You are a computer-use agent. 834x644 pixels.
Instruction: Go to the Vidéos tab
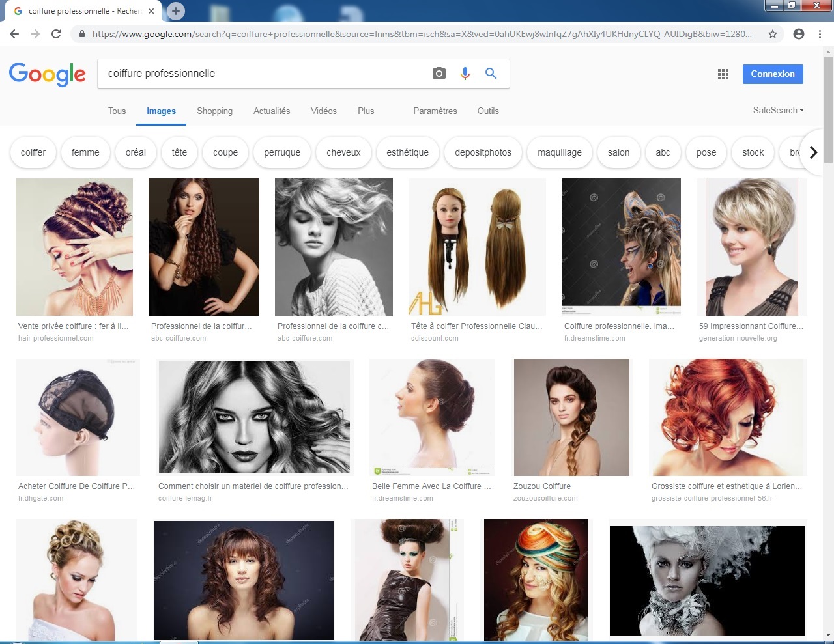click(x=324, y=111)
